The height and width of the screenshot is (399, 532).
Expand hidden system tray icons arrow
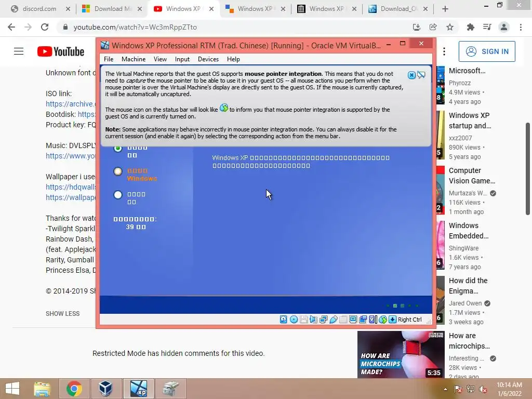445,389
